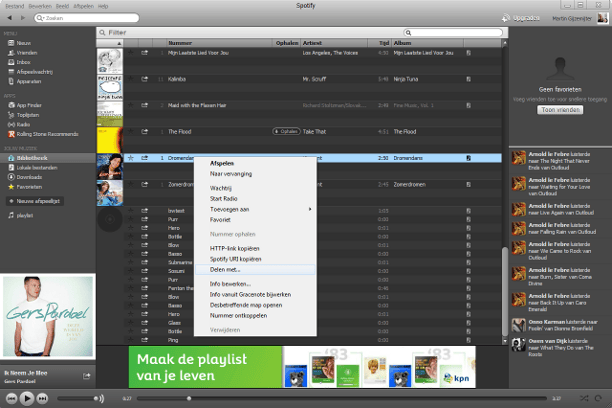Click the Play button

pos(27,398)
